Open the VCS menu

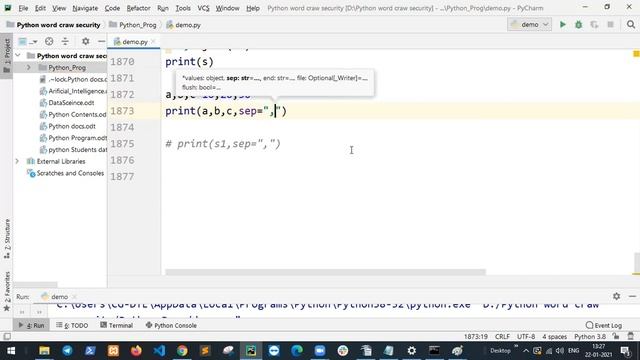203,8
